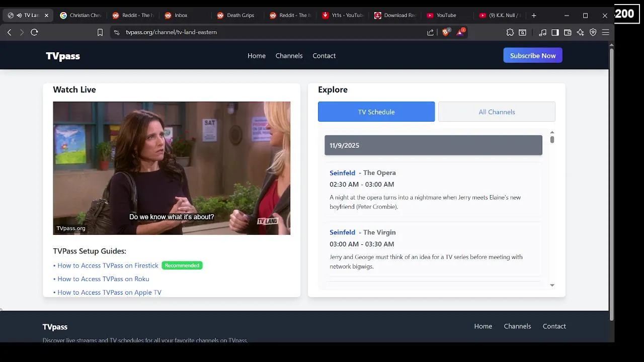Click the browser forward arrow
The width and height of the screenshot is (644, 362).
22,32
